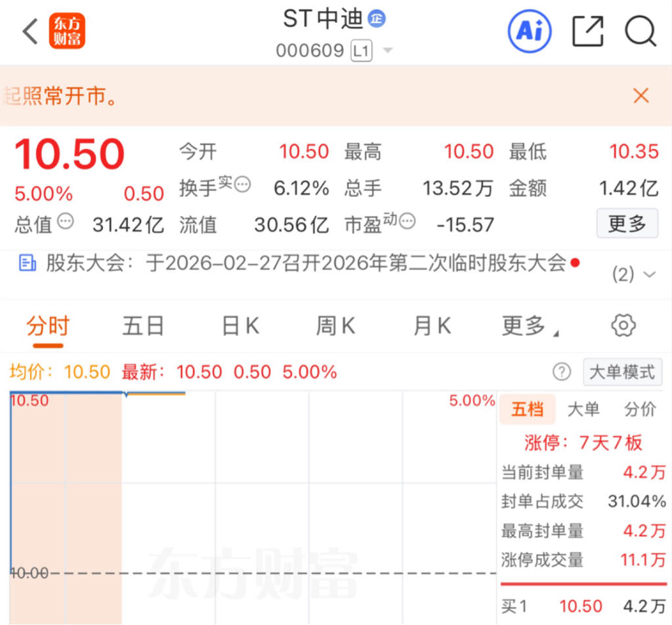Open the Ai assistant icon

tap(530, 32)
